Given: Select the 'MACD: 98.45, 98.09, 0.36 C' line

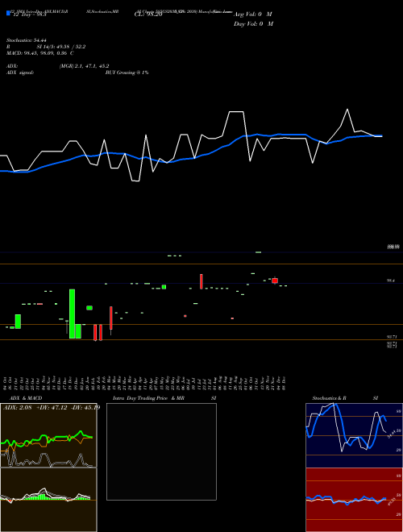Looking at the screenshot, I should click(40, 53).
